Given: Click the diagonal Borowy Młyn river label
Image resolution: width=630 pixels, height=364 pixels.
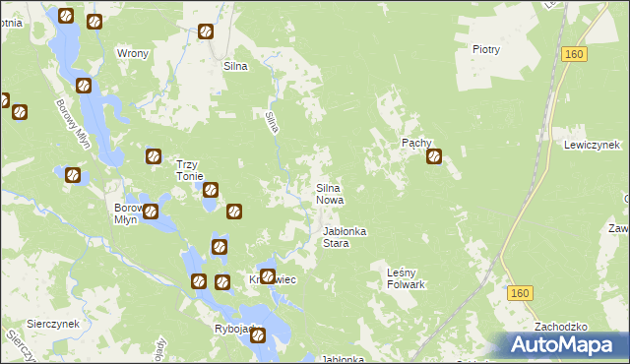Looking at the screenshot, I should 74,124.
